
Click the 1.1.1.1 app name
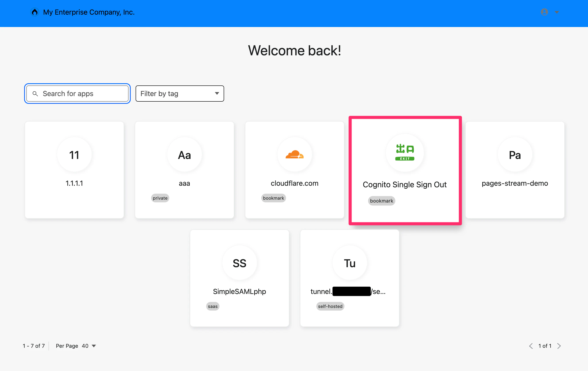tap(74, 183)
